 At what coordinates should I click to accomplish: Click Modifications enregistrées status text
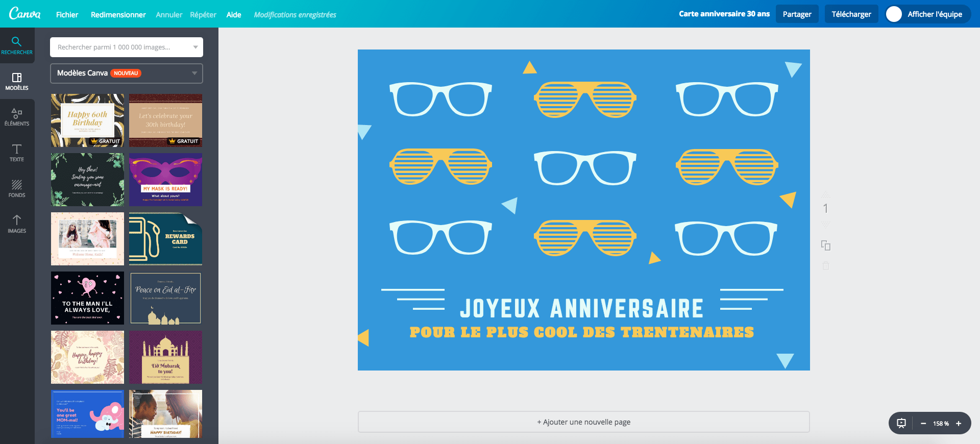tap(295, 15)
